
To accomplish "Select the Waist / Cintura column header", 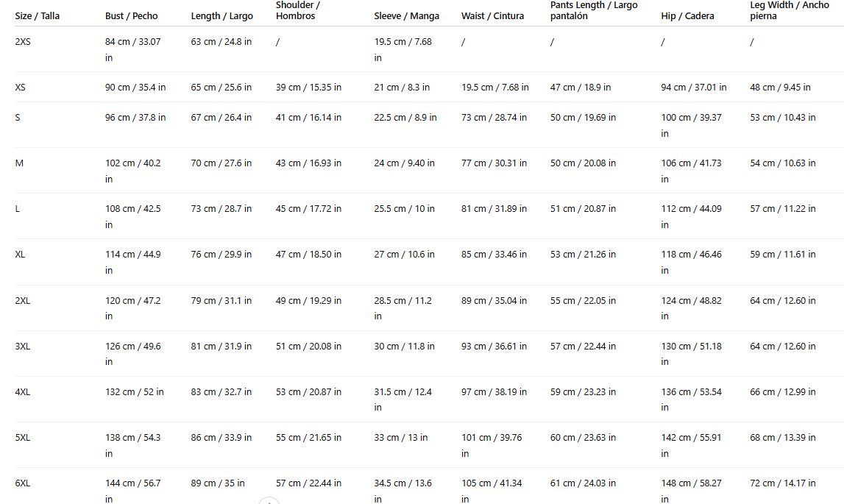I will [x=492, y=16].
